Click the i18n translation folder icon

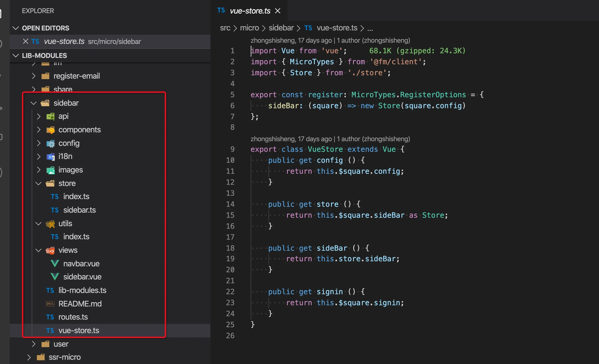click(x=51, y=157)
